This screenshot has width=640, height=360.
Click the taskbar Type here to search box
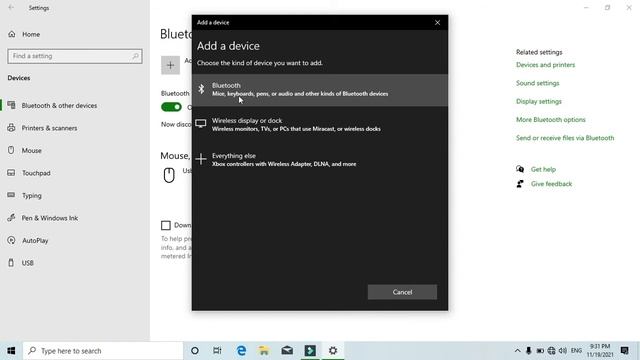(103, 351)
